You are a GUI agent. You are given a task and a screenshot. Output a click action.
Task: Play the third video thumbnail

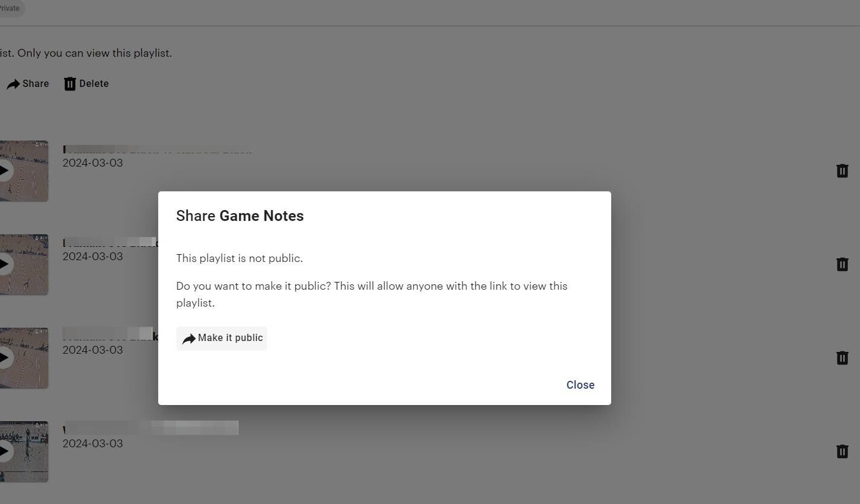coord(5,358)
